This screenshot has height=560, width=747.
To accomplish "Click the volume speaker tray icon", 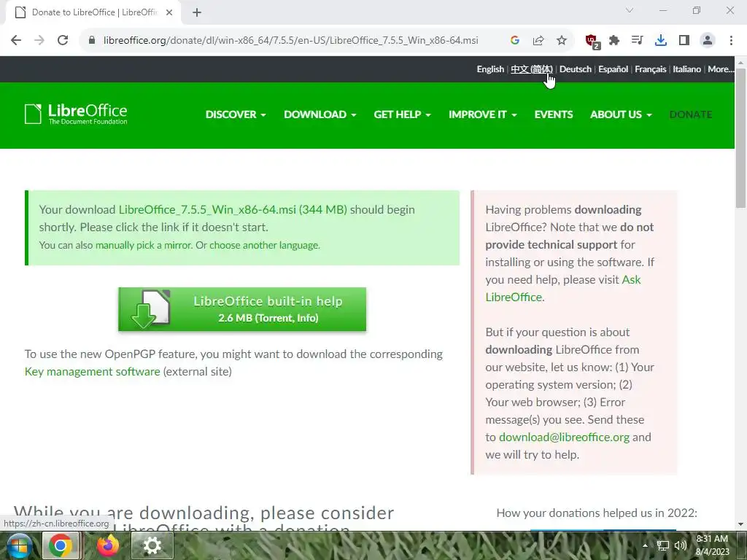I will point(681,545).
